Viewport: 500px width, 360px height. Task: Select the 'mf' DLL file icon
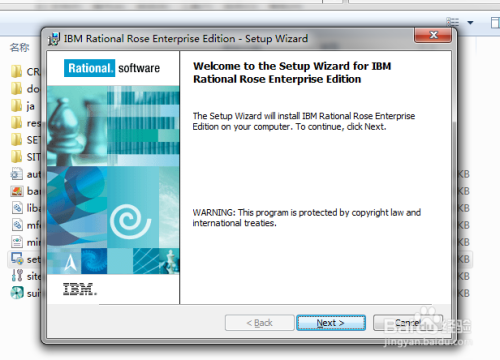(x=17, y=225)
